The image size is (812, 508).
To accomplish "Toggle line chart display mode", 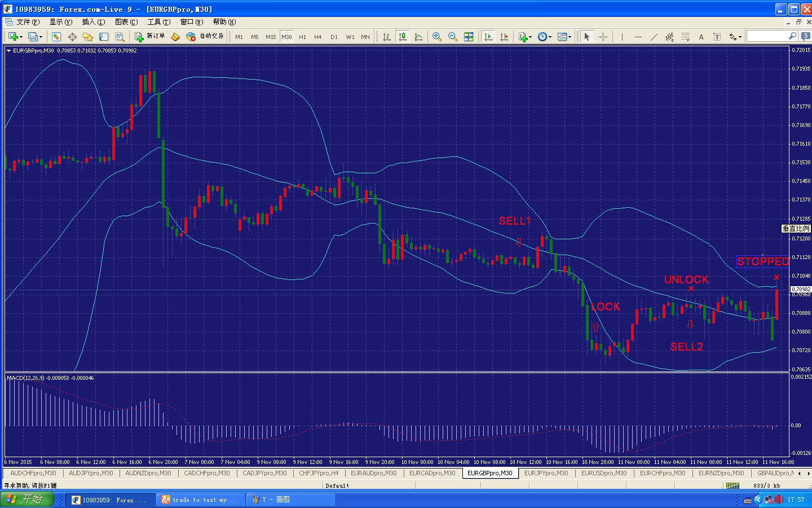I will pos(418,37).
